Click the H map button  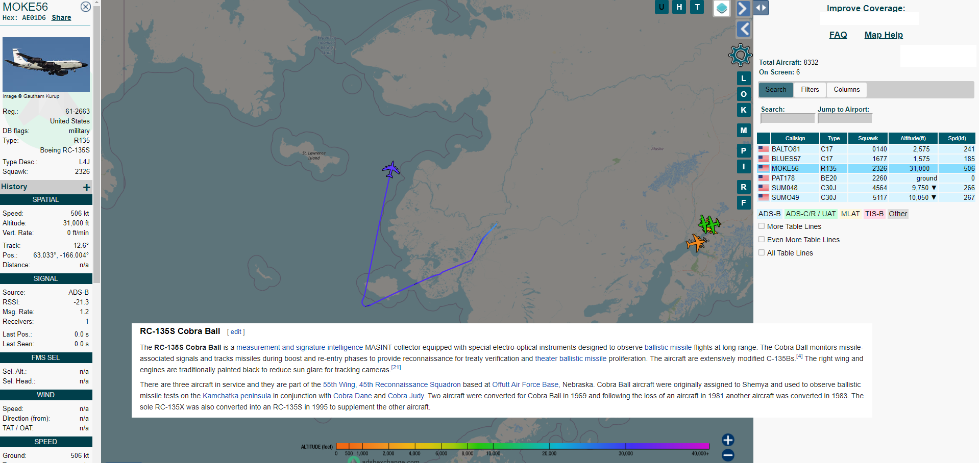pyautogui.click(x=679, y=7)
